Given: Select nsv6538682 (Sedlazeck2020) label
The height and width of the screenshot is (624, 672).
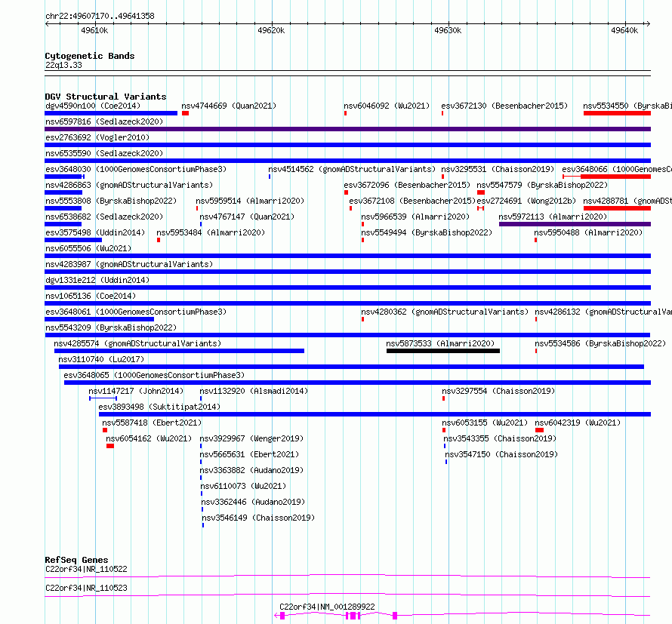Looking at the screenshot, I should pyautogui.click(x=104, y=217).
